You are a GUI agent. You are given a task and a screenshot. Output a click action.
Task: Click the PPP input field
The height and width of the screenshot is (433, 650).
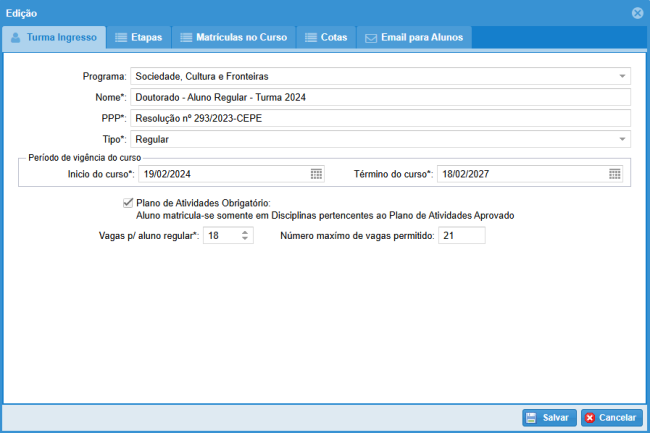pyautogui.click(x=380, y=118)
